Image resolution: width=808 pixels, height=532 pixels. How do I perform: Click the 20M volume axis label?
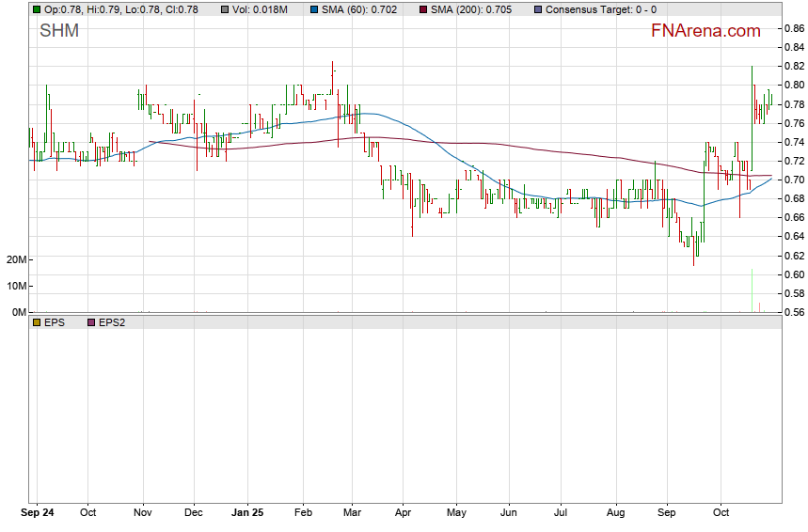(15, 259)
